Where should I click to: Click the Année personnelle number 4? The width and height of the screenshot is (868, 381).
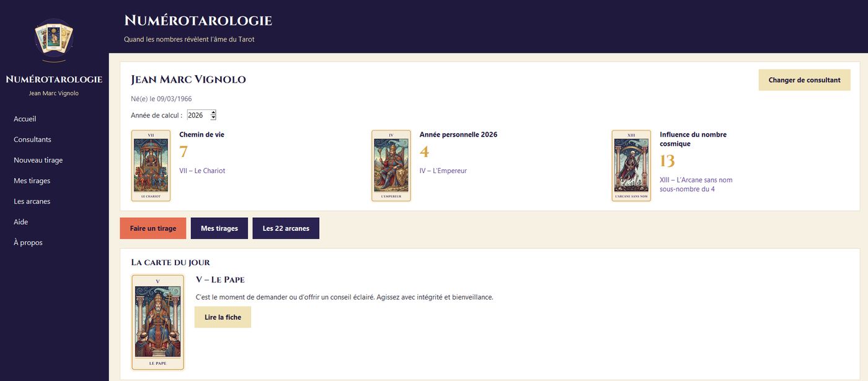[424, 152]
